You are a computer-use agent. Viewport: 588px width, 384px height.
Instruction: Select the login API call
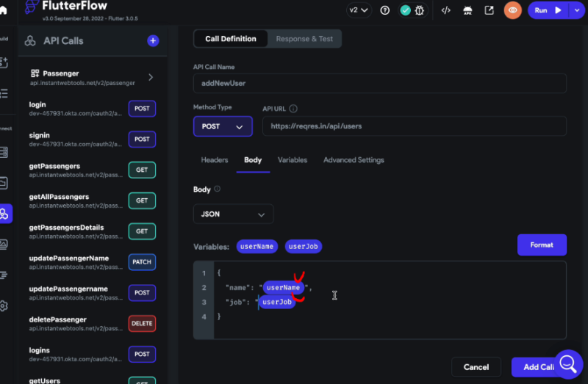(93, 109)
